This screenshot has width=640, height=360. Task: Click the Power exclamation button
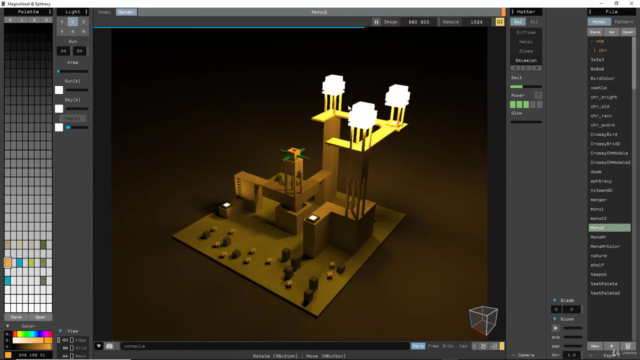pos(538,96)
